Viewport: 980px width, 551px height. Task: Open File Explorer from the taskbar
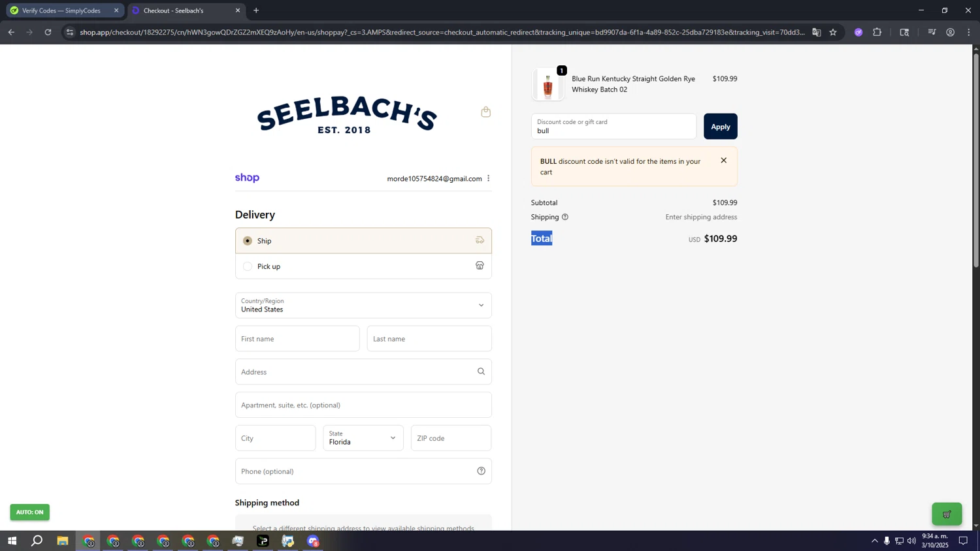click(63, 541)
